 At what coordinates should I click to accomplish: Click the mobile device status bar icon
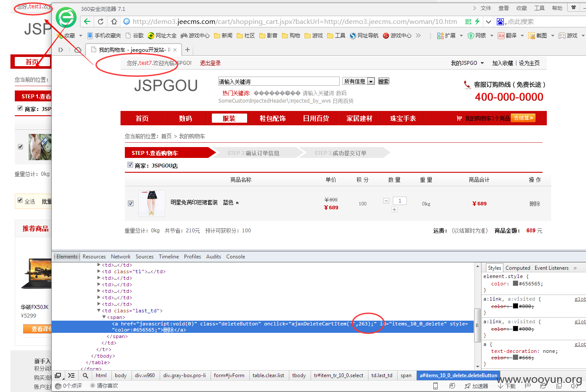(435, 386)
